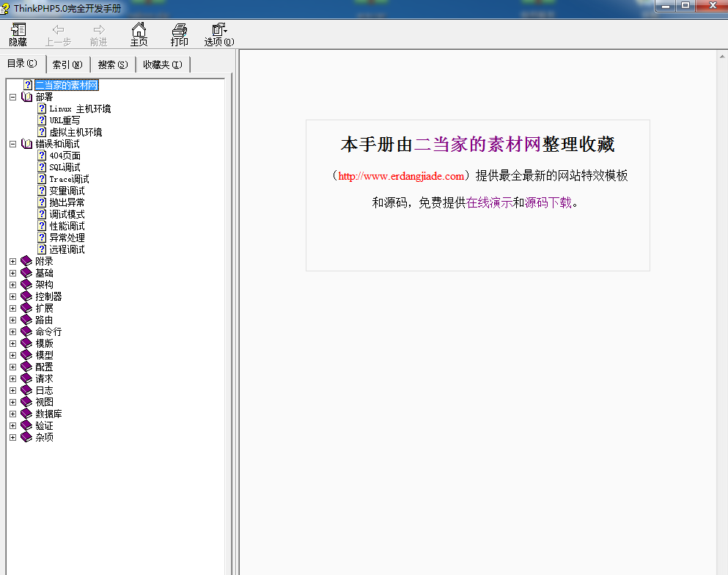The height and width of the screenshot is (575, 728).
Task: Expand the 视图 tree node
Action: click(x=13, y=402)
